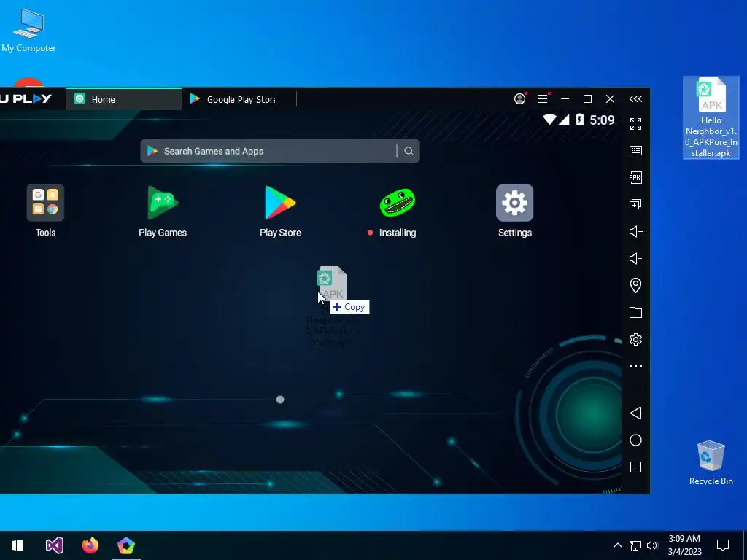Click the magnifier search button

409,151
